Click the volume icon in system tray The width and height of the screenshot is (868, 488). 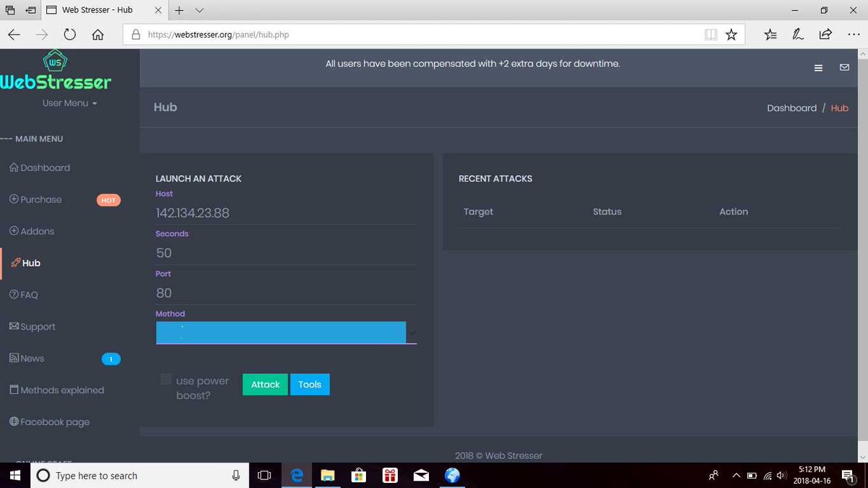(x=780, y=475)
